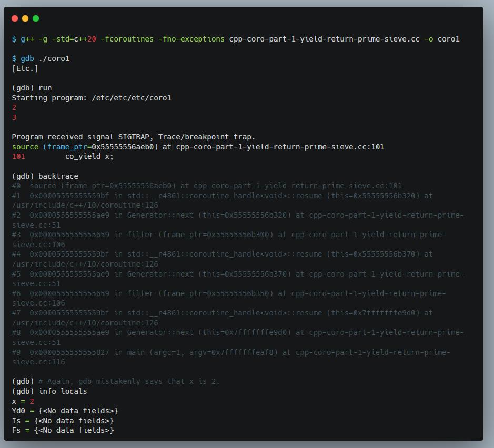This screenshot has width=494, height=448.
Task: Click the 'Fs' local variable line
Action: [63, 430]
